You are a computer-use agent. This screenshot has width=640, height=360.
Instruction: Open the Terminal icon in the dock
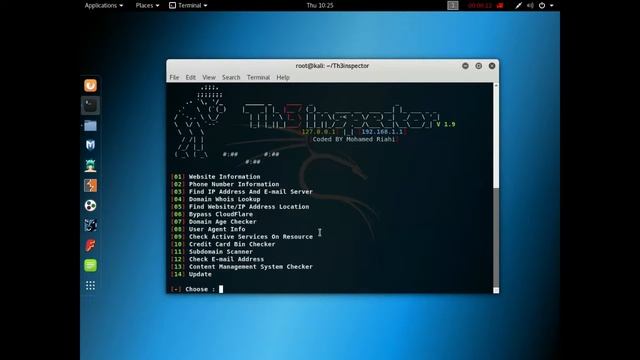90,105
